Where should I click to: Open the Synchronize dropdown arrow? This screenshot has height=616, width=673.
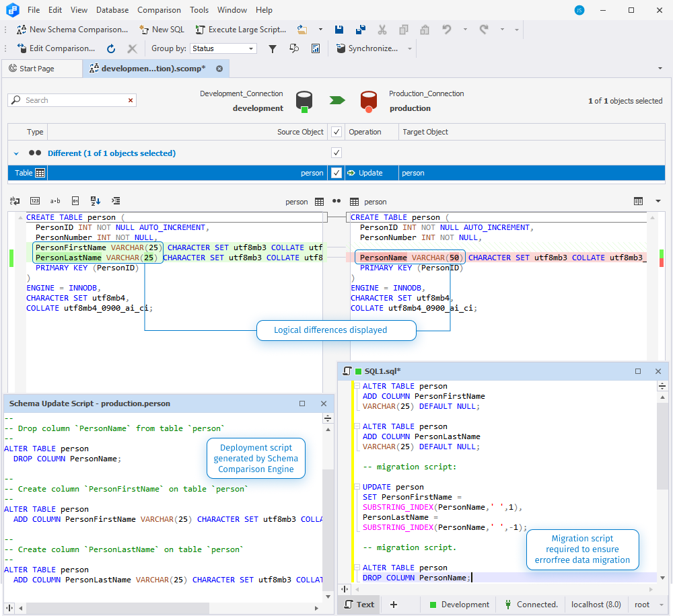click(x=409, y=49)
